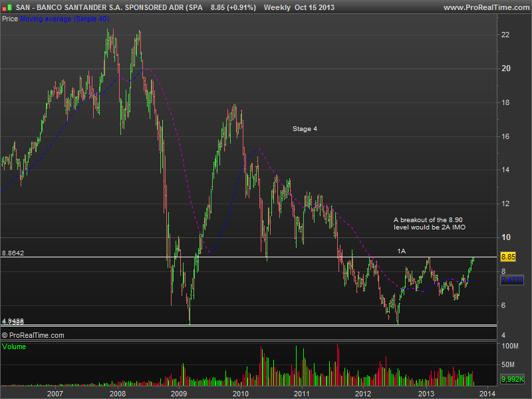This screenshot has height=399, width=532.
Task: Click the 4 price axis label
Action: pyautogui.click(x=503, y=335)
